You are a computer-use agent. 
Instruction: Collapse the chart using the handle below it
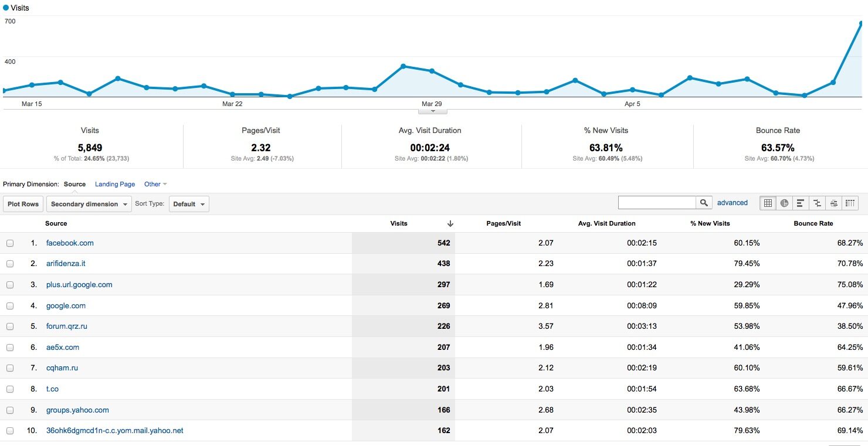(433, 111)
